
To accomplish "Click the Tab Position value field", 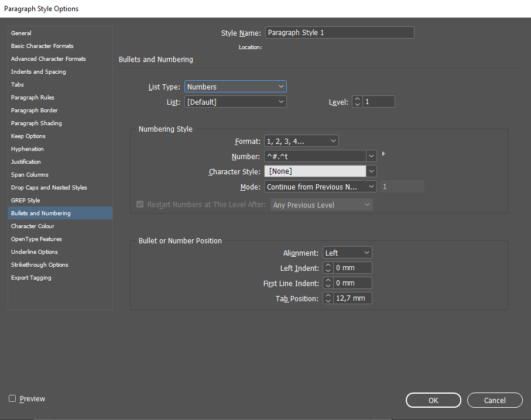I will coord(353,298).
